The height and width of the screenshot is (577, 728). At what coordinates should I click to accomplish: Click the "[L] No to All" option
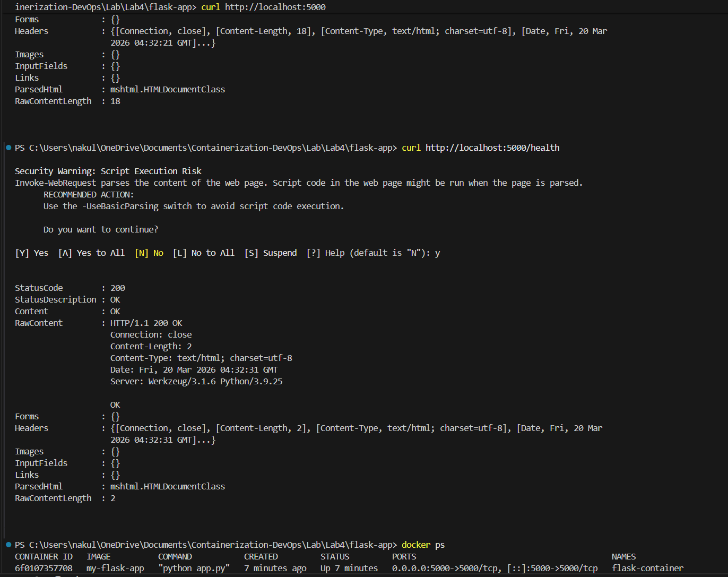[x=204, y=253]
